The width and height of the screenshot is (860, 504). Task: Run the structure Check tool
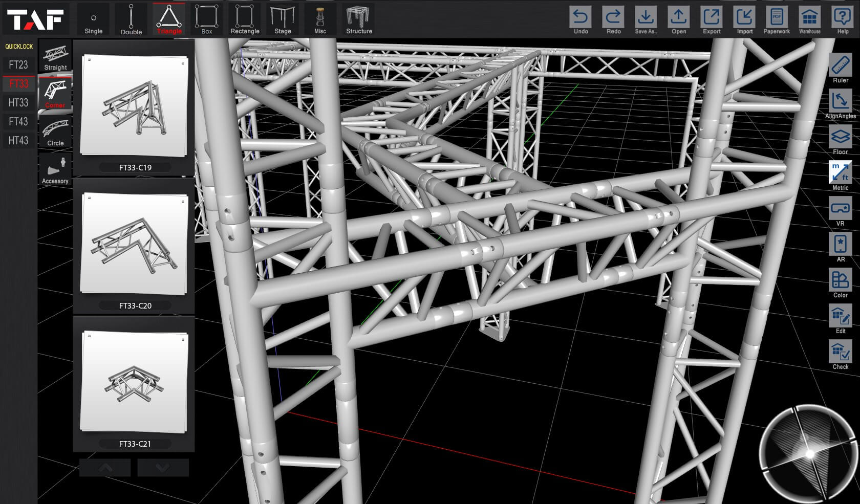coord(840,356)
